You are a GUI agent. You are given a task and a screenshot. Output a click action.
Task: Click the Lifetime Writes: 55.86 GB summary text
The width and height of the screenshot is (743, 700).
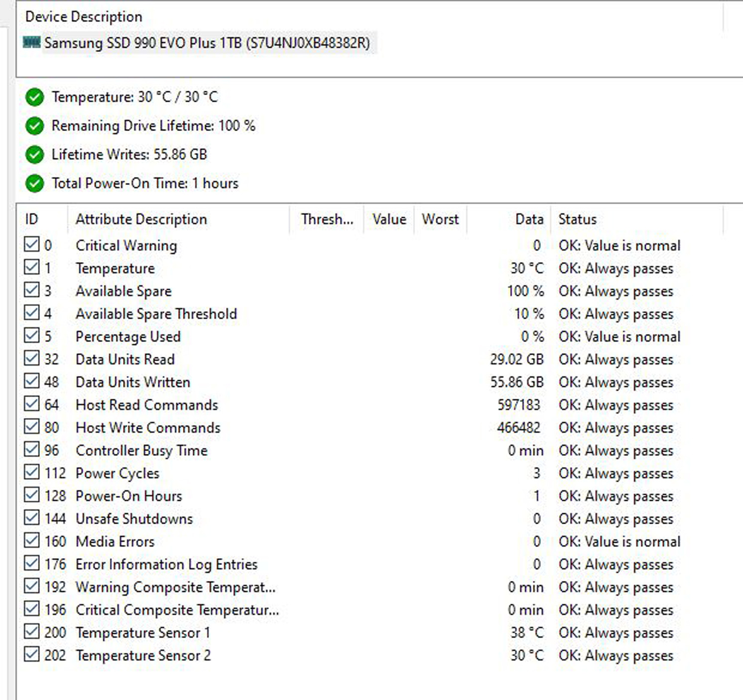(129, 154)
